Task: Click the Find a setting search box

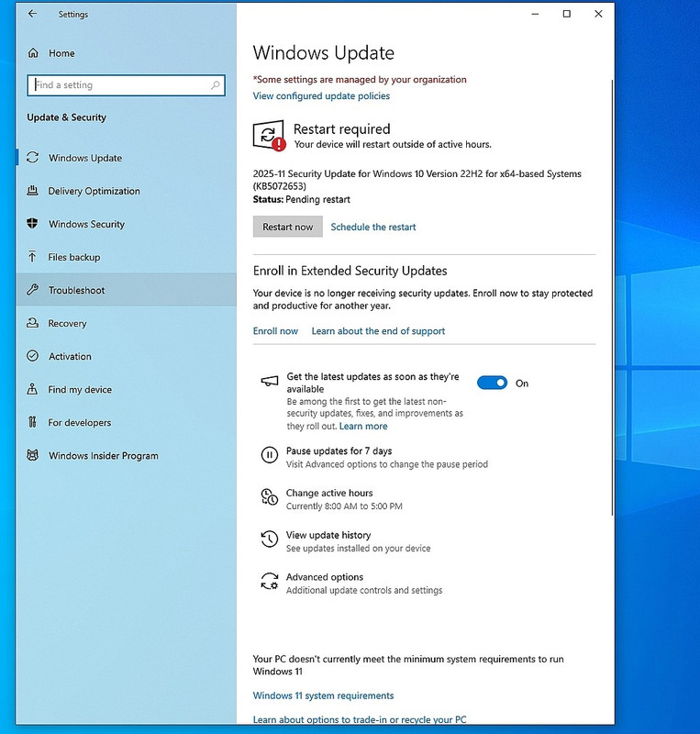Action: [126, 85]
